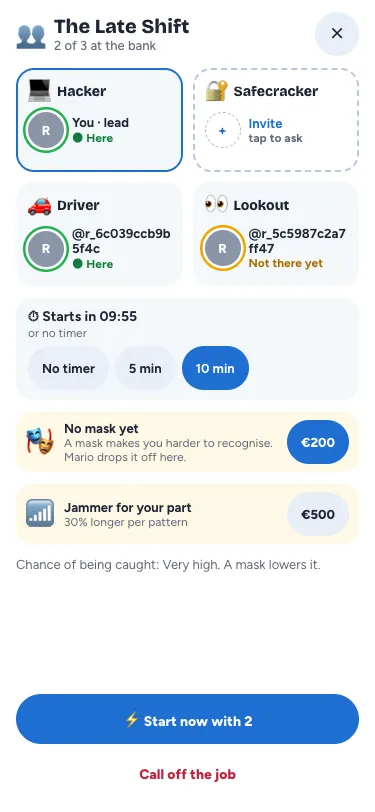The height and width of the screenshot is (812, 375).
Task: Tap the Invite link for Safecracker
Action: pyautogui.click(x=265, y=124)
